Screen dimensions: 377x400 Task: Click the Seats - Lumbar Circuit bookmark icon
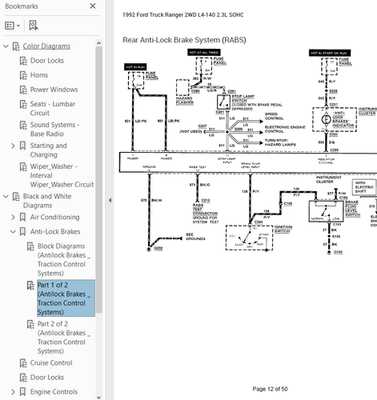pos(23,104)
